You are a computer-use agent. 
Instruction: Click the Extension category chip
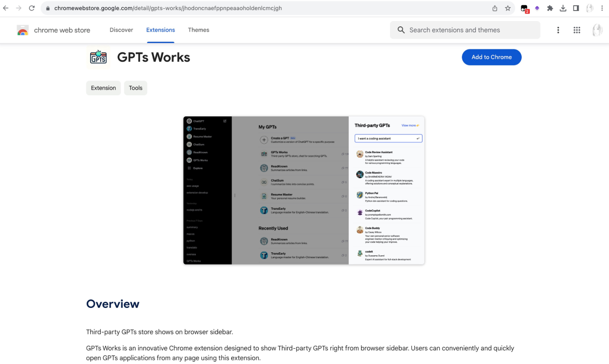click(104, 88)
